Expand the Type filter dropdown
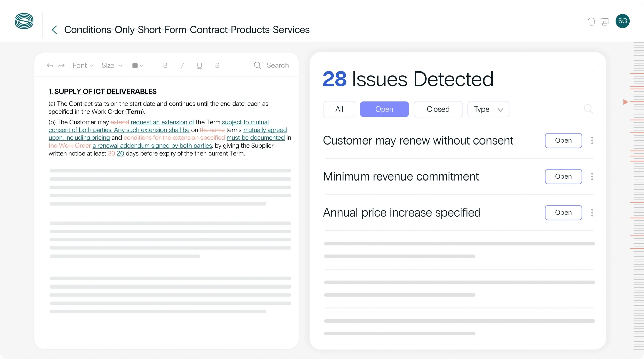Viewport: 644px width, 359px height. click(488, 109)
